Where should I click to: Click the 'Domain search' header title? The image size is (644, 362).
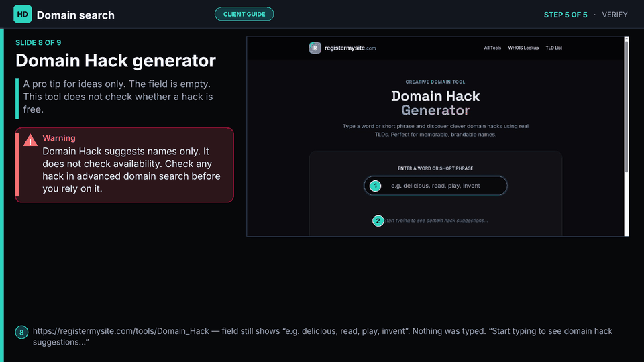[76, 15]
